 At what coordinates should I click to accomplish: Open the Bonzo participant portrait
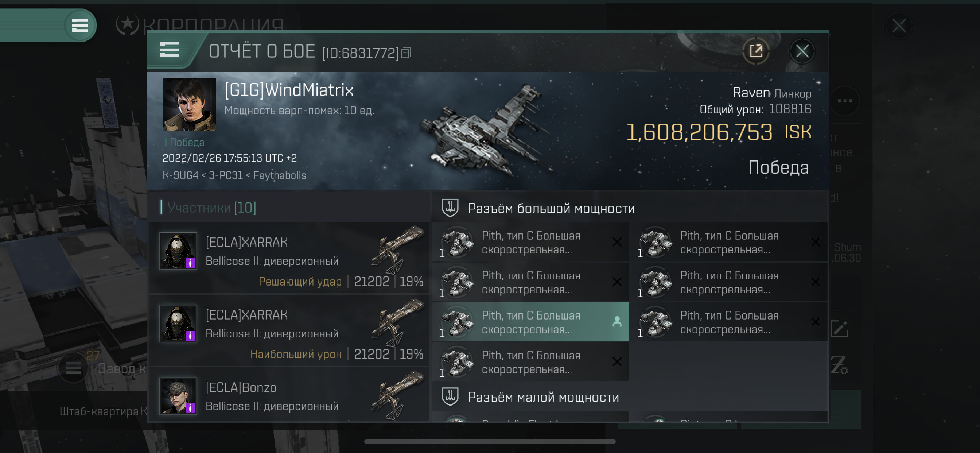pos(178,395)
